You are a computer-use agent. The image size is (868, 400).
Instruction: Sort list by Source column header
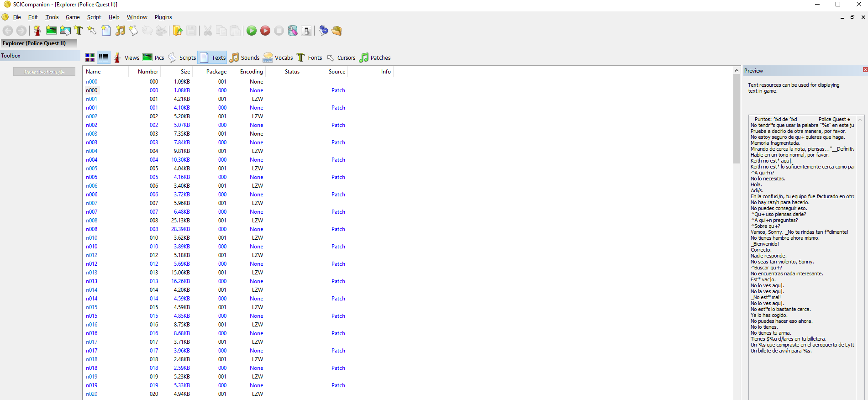(x=325, y=72)
